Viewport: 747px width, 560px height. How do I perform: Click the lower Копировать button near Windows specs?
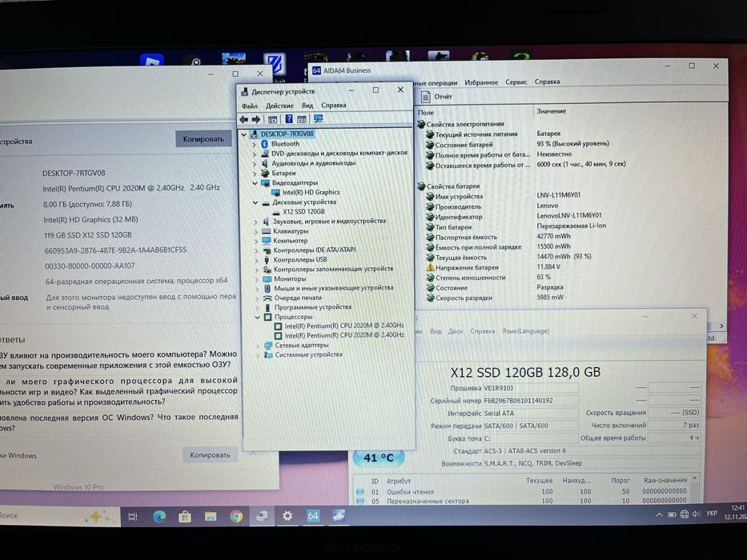(210, 454)
